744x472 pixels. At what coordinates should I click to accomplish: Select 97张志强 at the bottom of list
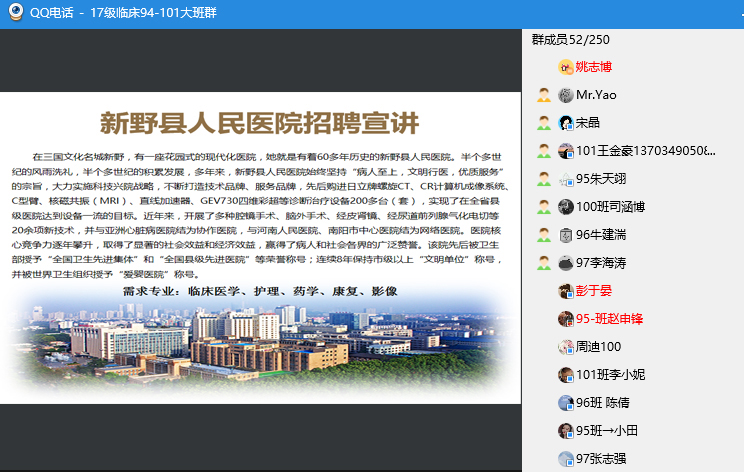(x=601, y=459)
